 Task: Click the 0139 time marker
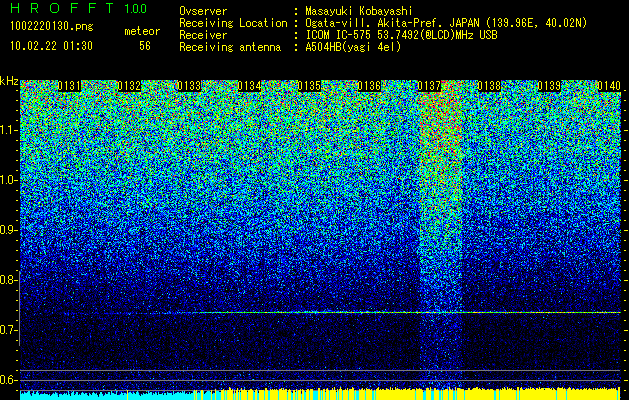pyautogui.click(x=549, y=86)
